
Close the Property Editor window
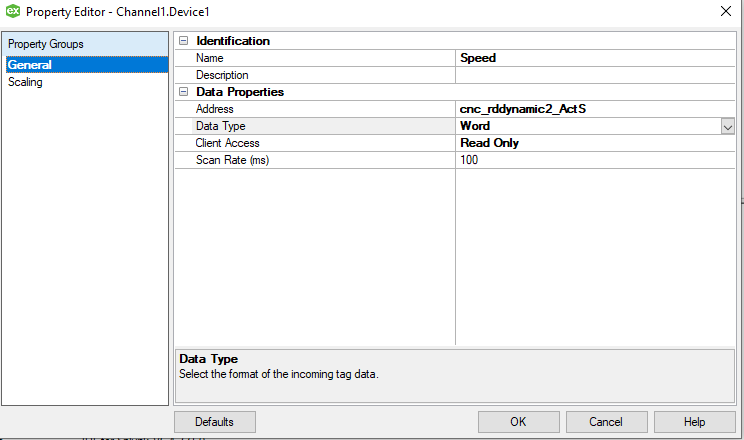pos(726,11)
